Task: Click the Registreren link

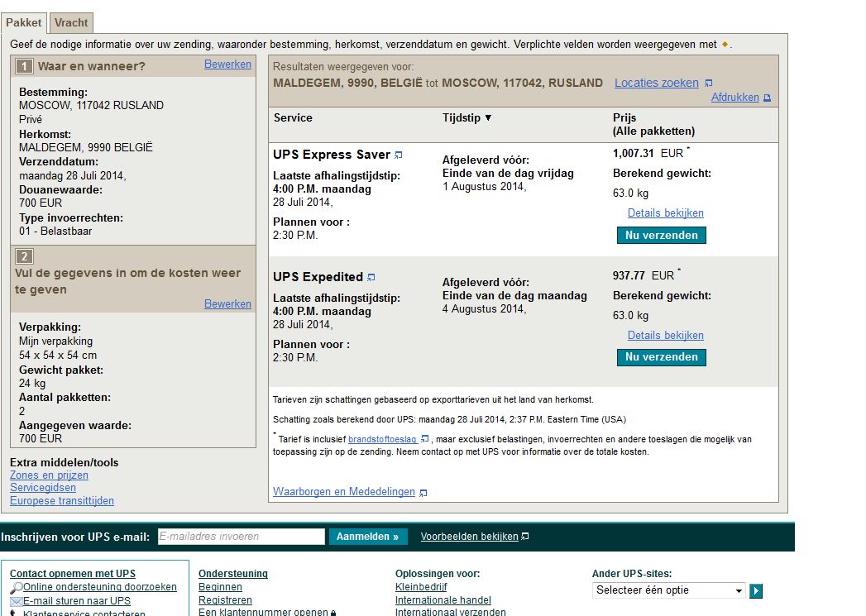Action: [225, 600]
